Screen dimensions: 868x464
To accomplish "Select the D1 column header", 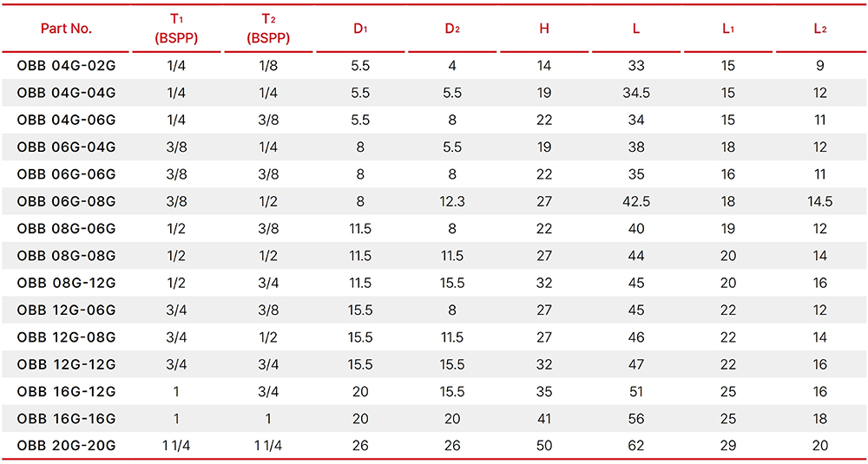I will coord(360,29).
